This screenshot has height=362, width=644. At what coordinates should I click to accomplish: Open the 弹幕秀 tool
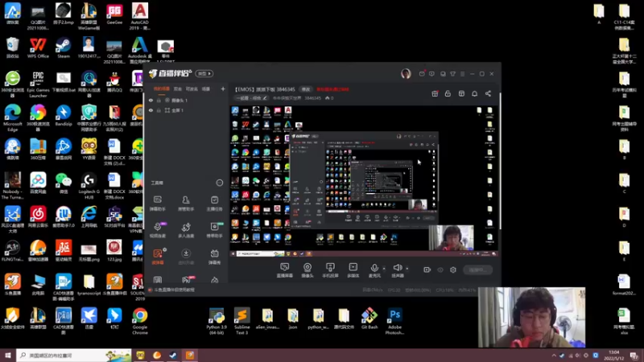214,257
